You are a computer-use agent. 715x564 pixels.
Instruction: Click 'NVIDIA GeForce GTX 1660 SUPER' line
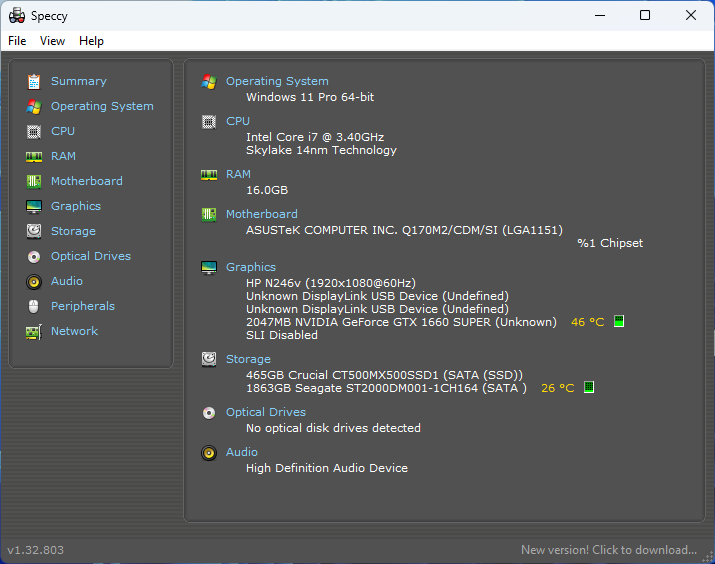tap(401, 322)
